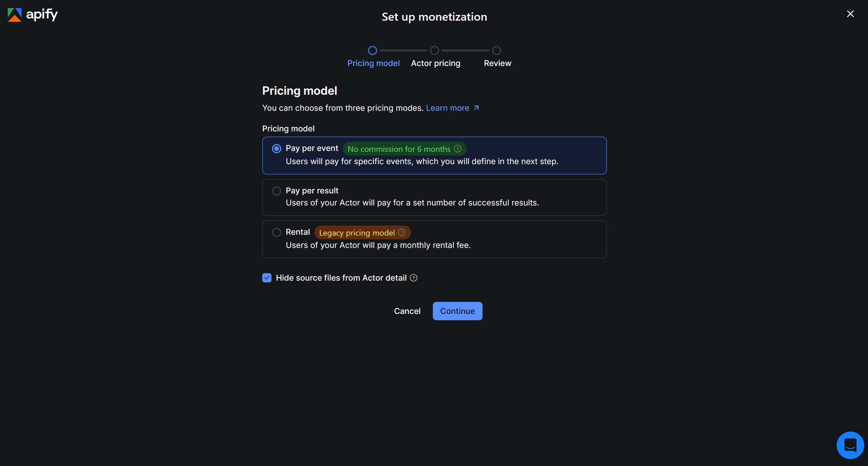Screen dimensions: 868x466
Task: Click the No commission for 6 months badge
Action: pyautogui.click(x=399, y=148)
